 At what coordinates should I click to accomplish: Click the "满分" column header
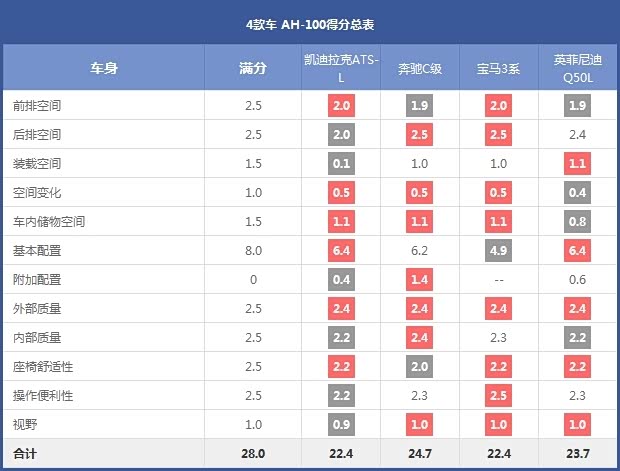point(254,69)
